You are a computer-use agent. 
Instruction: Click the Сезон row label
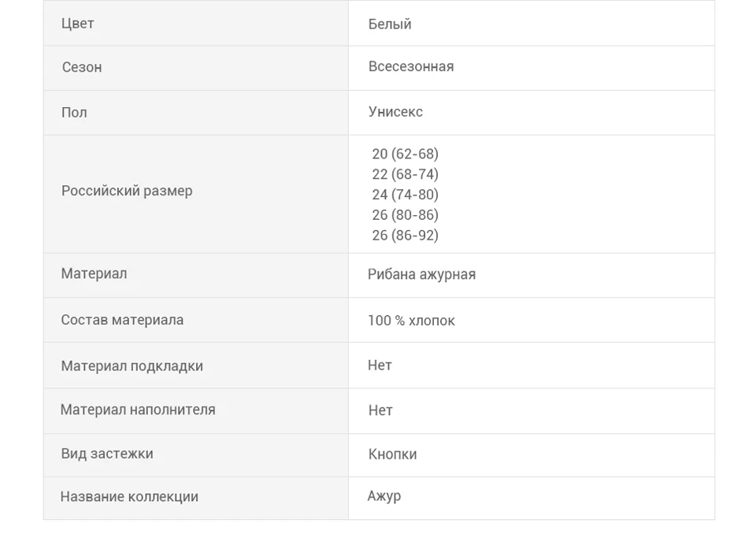click(82, 67)
